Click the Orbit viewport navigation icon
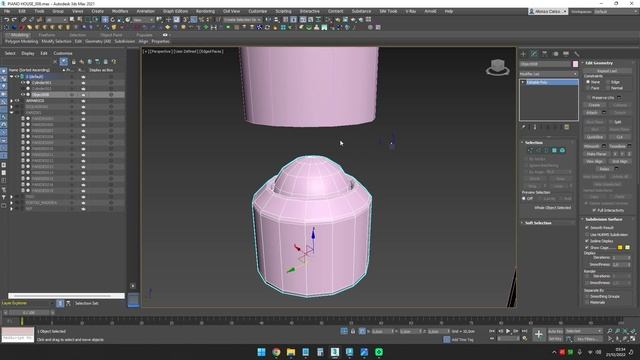640x360 pixels. click(625, 339)
